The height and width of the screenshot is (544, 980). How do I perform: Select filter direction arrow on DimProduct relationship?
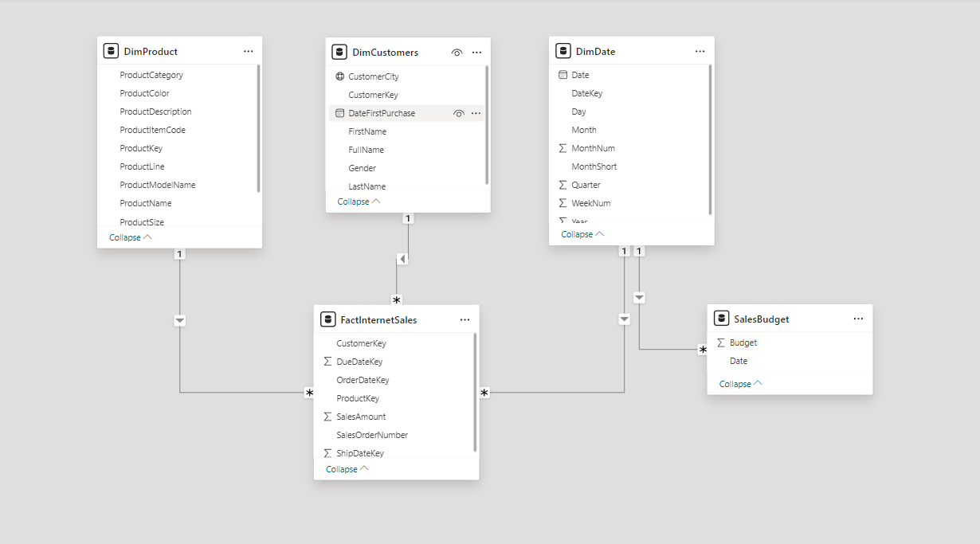[179, 320]
